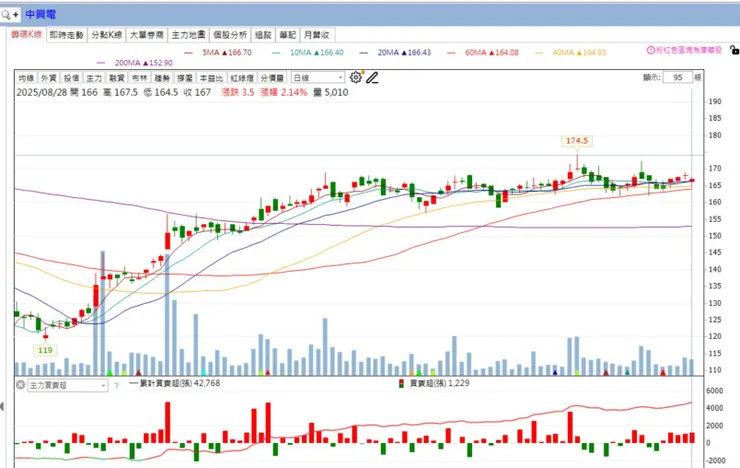Screen dimensions: 740x468
Task: Toggle the 撐壓 overlay button
Action: 185,78
